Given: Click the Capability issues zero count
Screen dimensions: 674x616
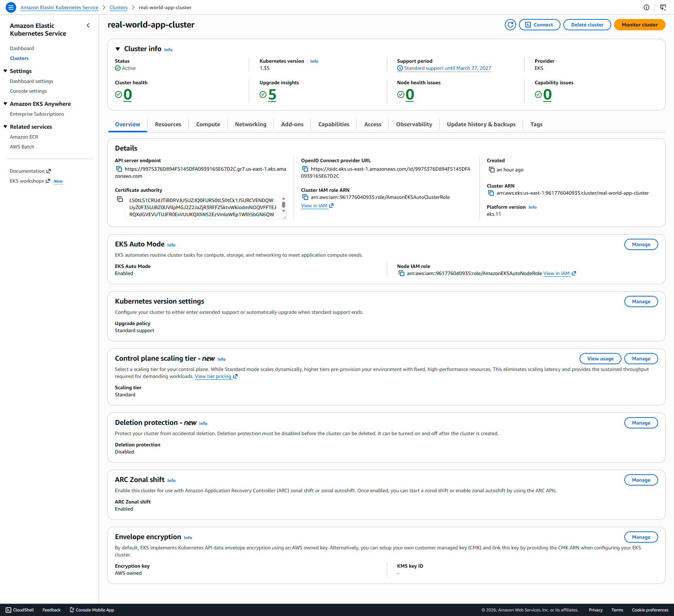Looking at the screenshot, I should click(x=547, y=94).
